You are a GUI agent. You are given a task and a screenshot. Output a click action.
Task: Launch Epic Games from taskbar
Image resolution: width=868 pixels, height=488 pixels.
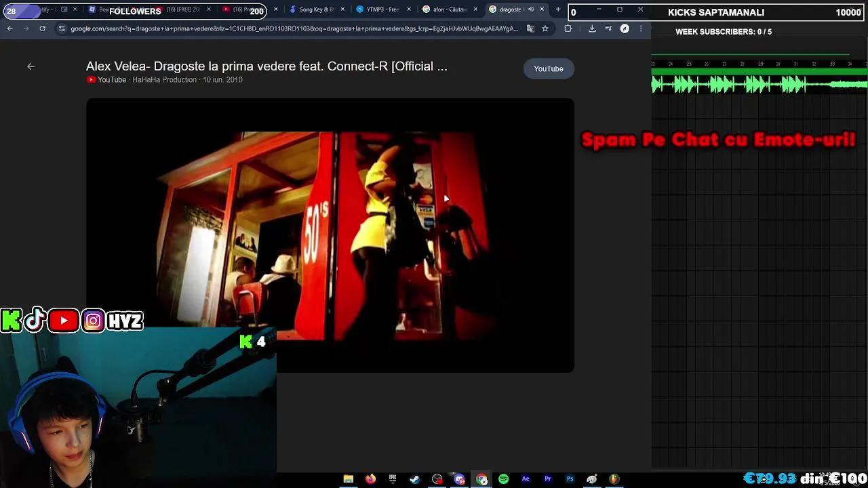pyautogui.click(x=393, y=479)
